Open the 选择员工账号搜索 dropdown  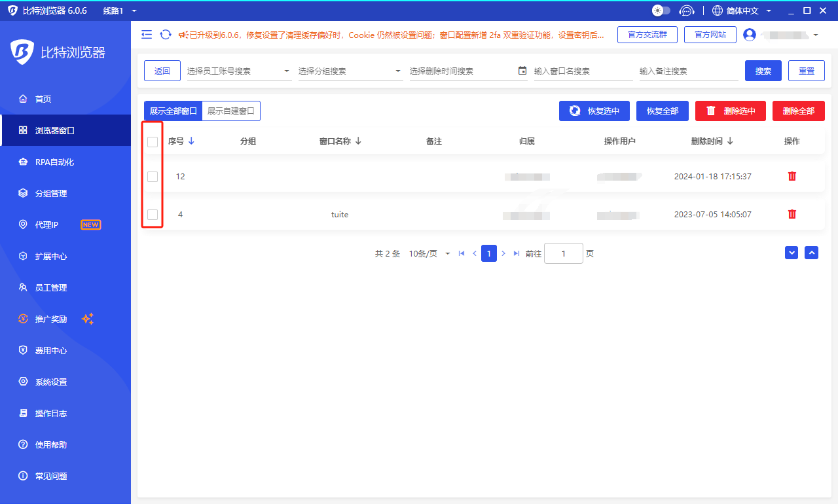pyautogui.click(x=239, y=71)
